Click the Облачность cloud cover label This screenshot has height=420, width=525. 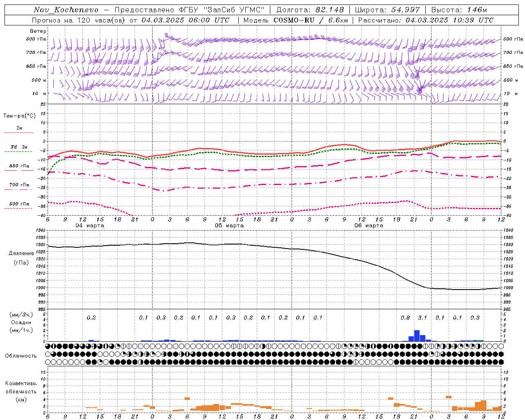[x=21, y=356]
